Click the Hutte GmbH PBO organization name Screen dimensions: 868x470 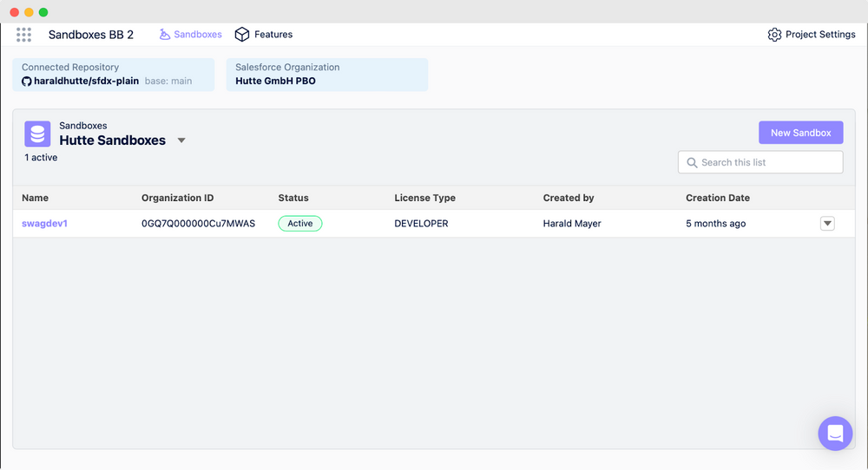click(276, 81)
